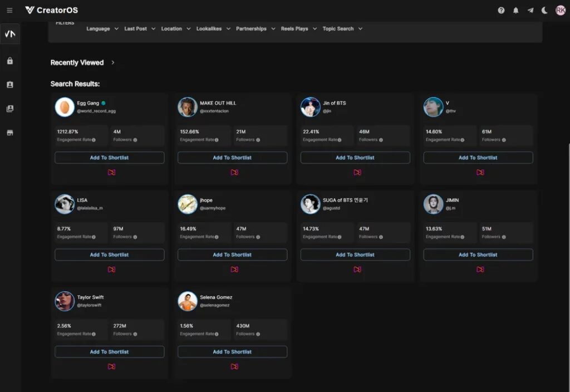
Task: Click the pink icon under jhope
Action: [234, 269]
